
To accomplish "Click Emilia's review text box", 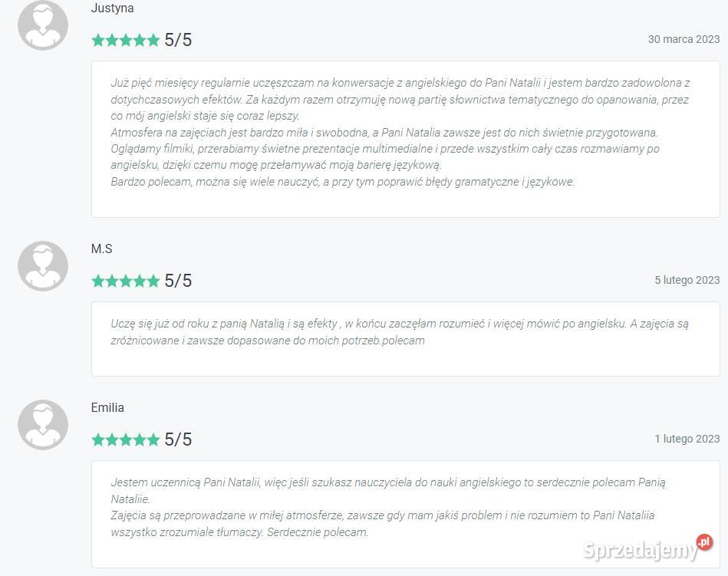I will [405, 513].
